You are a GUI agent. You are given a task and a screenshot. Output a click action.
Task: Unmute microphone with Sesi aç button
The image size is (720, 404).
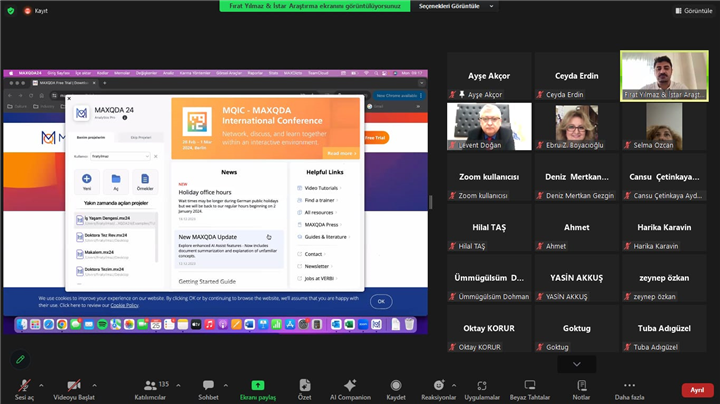(24, 389)
